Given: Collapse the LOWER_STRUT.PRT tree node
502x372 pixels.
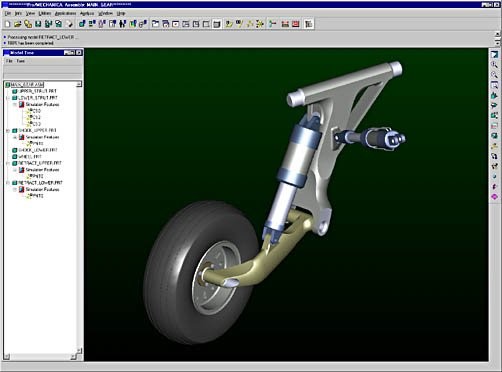Looking at the screenshot, I should point(8,98).
